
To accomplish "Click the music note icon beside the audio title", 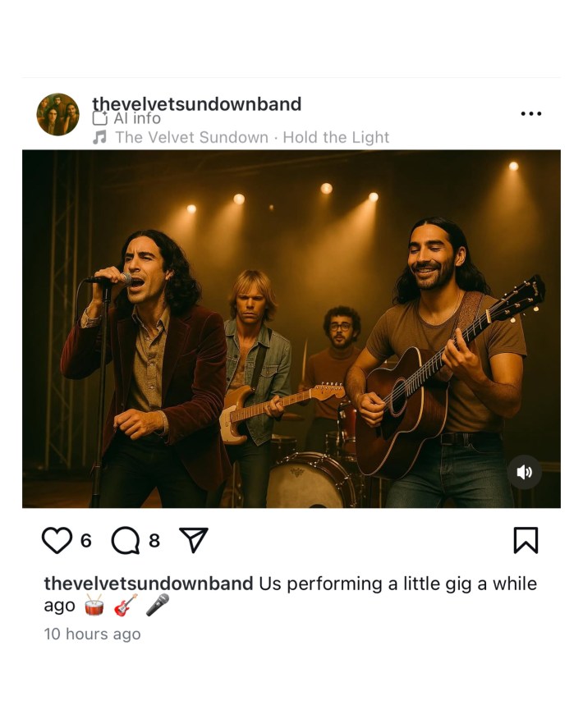I will click(99, 137).
